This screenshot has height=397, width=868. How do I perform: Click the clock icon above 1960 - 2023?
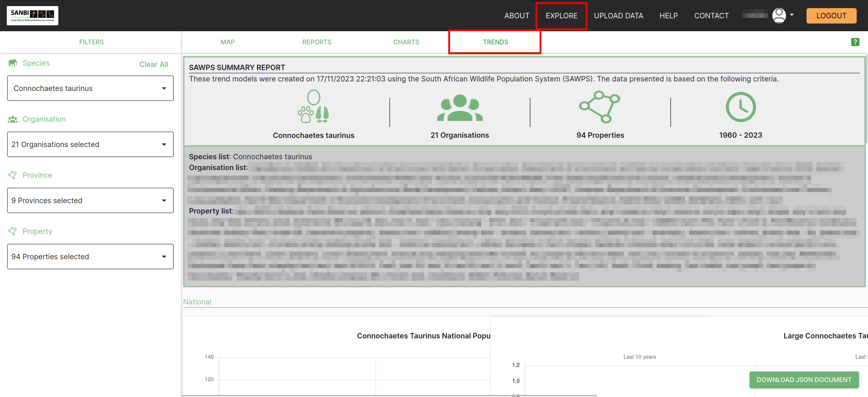741,107
